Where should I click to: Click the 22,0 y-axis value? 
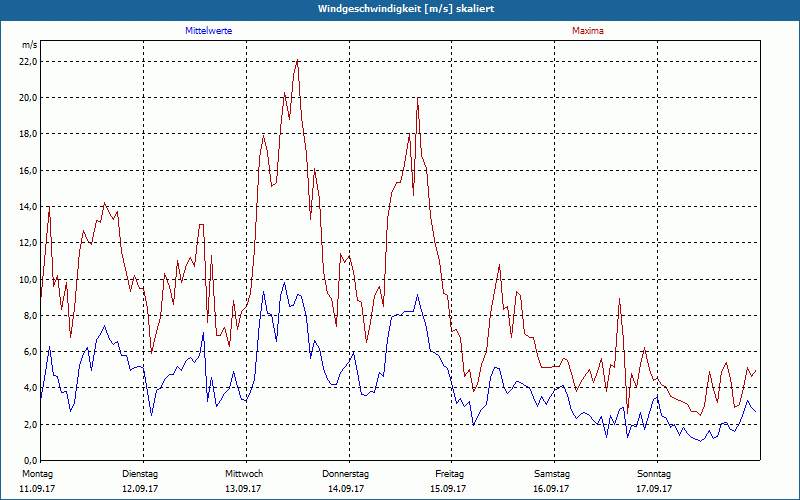point(30,62)
